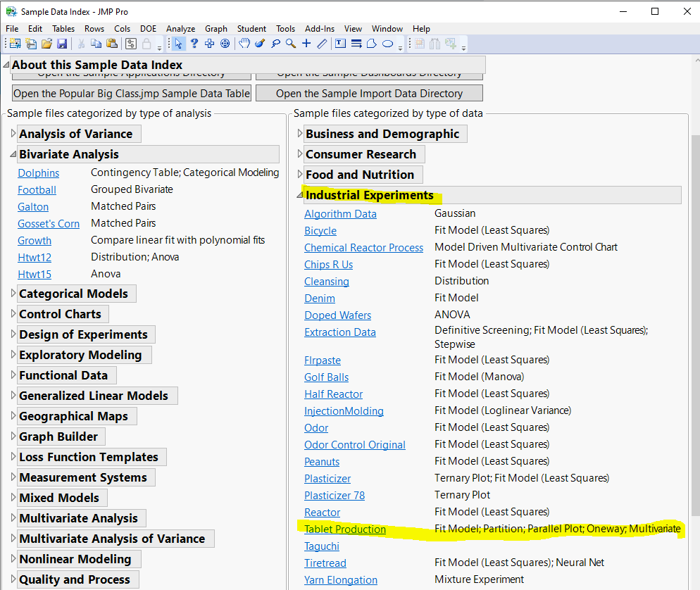700x590 pixels.
Task: Open the Extraction Data sample link
Action: [x=340, y=332]
